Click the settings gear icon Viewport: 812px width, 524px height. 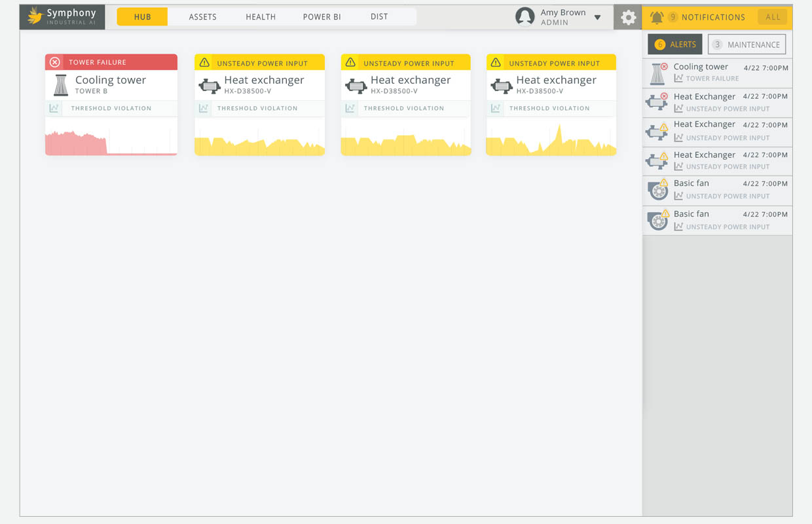628,18
